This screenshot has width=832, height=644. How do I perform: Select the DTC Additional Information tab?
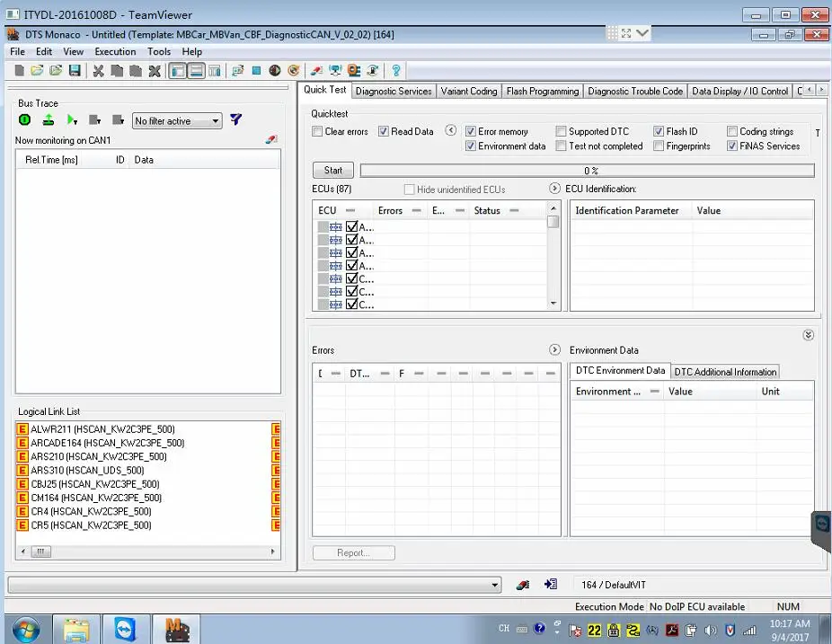pyautogui.click(x=725, y=372)
